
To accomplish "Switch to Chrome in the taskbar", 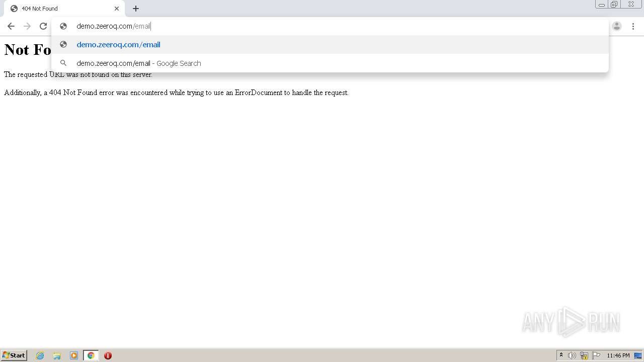I will point(91,355).
